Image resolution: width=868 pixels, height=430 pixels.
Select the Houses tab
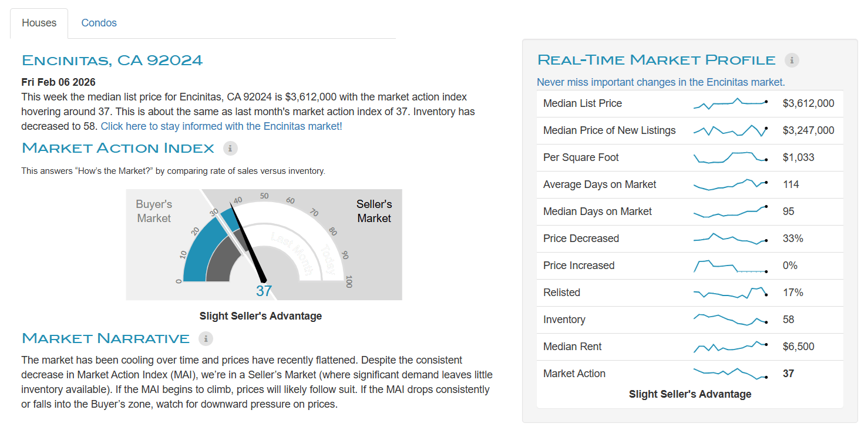click(39, 23)
